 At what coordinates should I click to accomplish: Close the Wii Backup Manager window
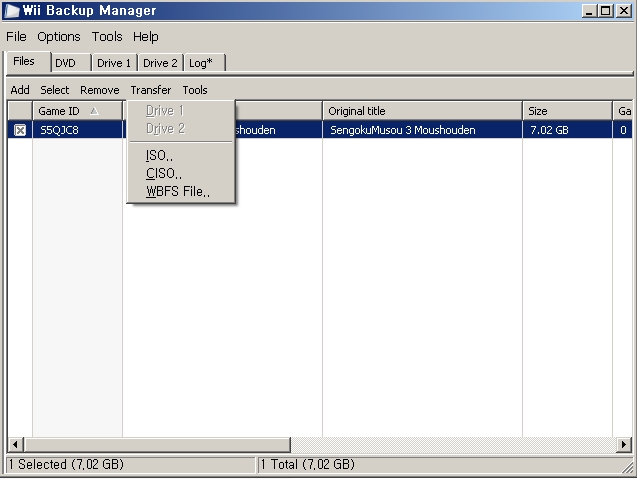click(x=624, y=11)
